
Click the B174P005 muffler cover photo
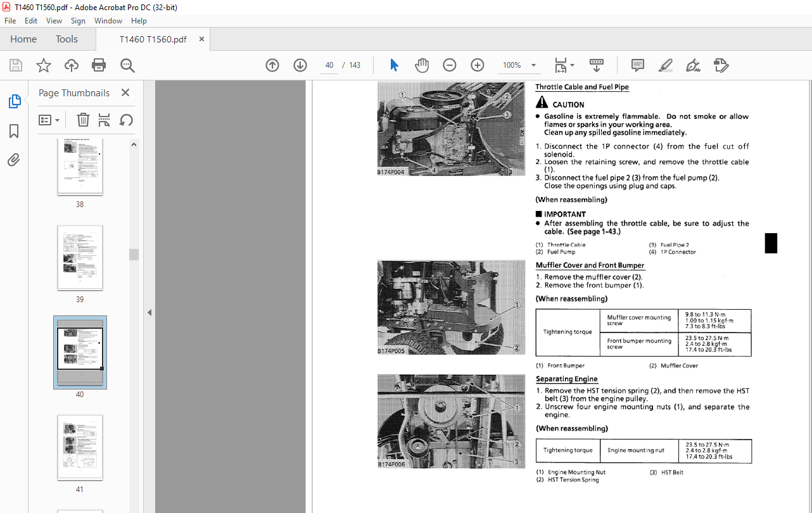(451, 308)
